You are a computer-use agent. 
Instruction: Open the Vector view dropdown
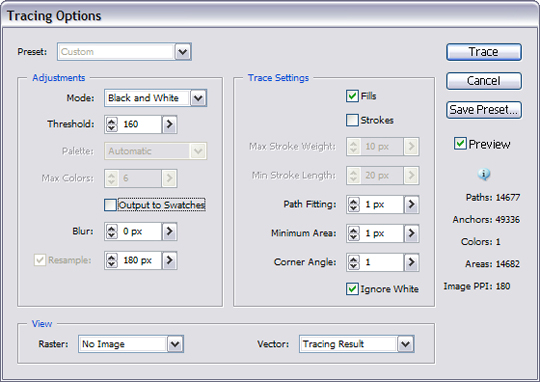pos(356,344)
